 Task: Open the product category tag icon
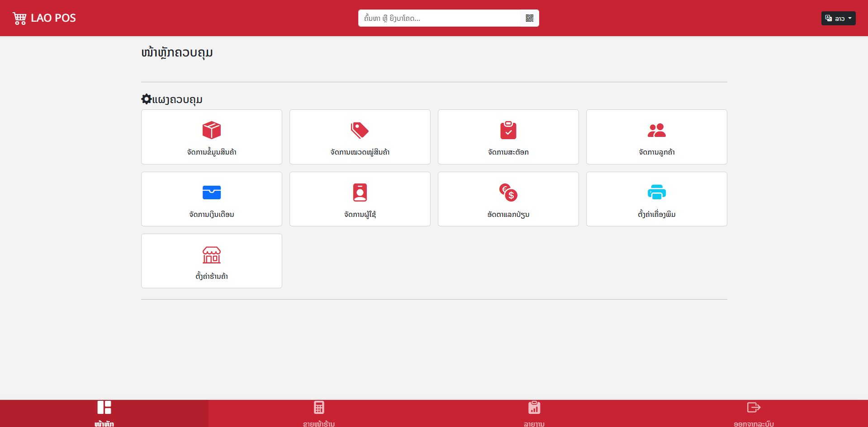[360, 130]
